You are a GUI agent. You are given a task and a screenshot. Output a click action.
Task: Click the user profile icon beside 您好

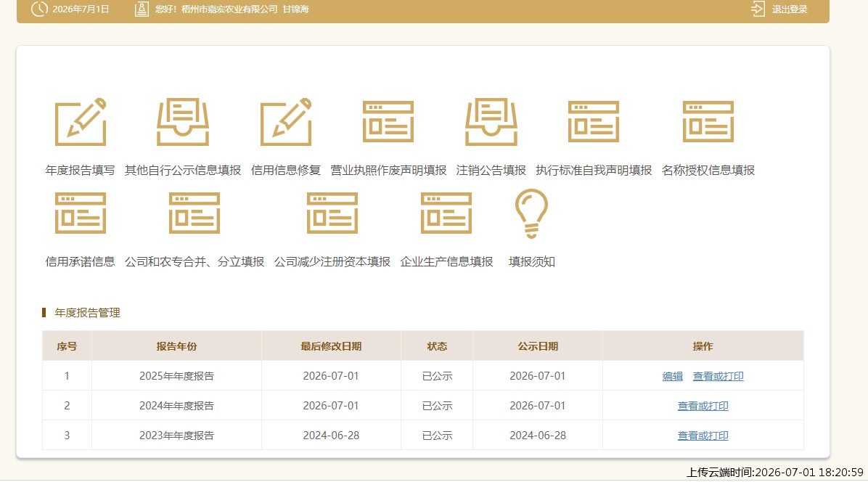tap(142, 9)
